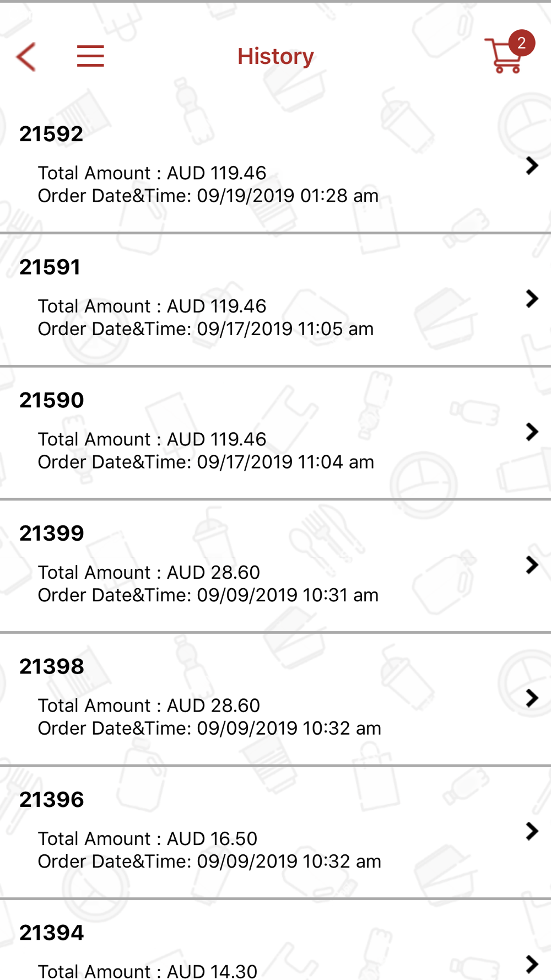Go back using the red arrow
The width and height of the screenshot is (551, 980).
click(x=26, y=56)
